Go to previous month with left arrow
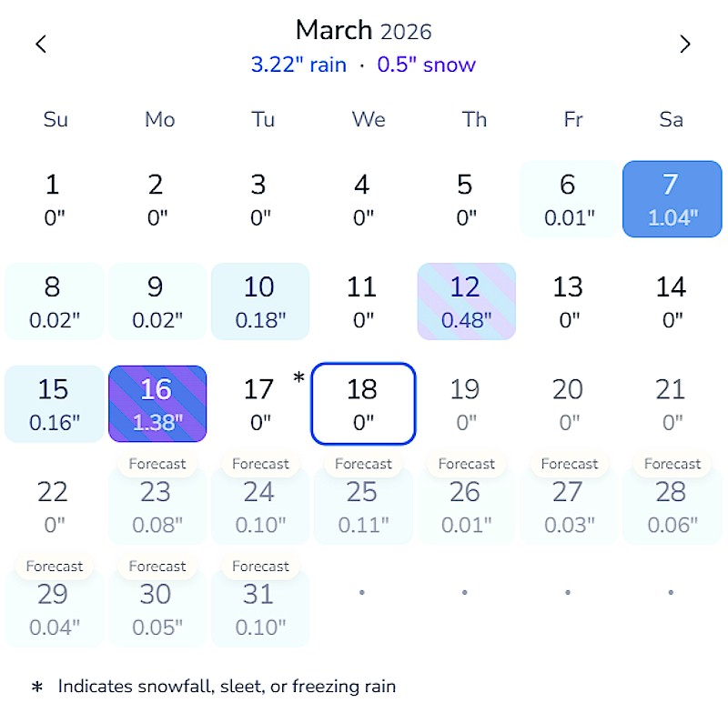 pos(41,44)
